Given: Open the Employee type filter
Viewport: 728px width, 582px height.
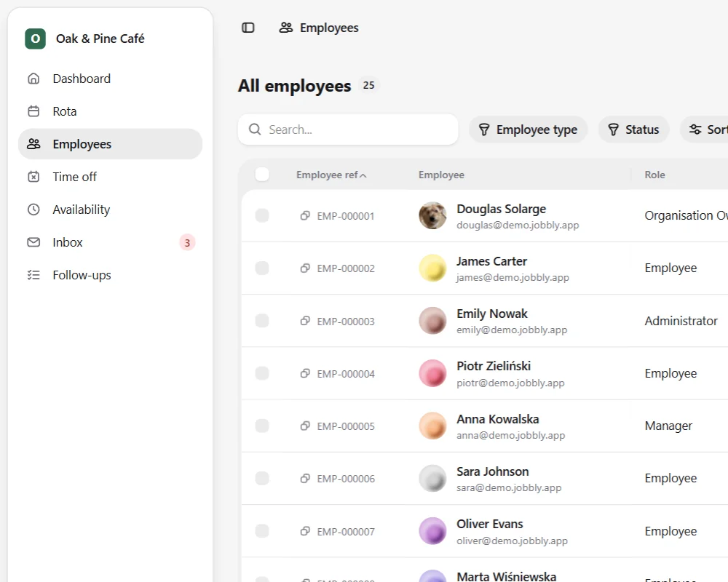Looking at the screenshot, I should (x=528, y=129).
